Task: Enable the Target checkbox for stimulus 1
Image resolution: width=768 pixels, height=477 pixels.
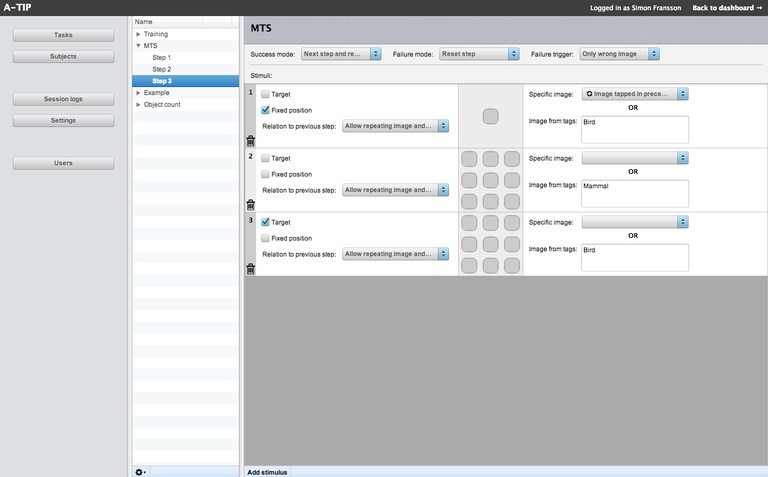Action: (x=265, y=94)
